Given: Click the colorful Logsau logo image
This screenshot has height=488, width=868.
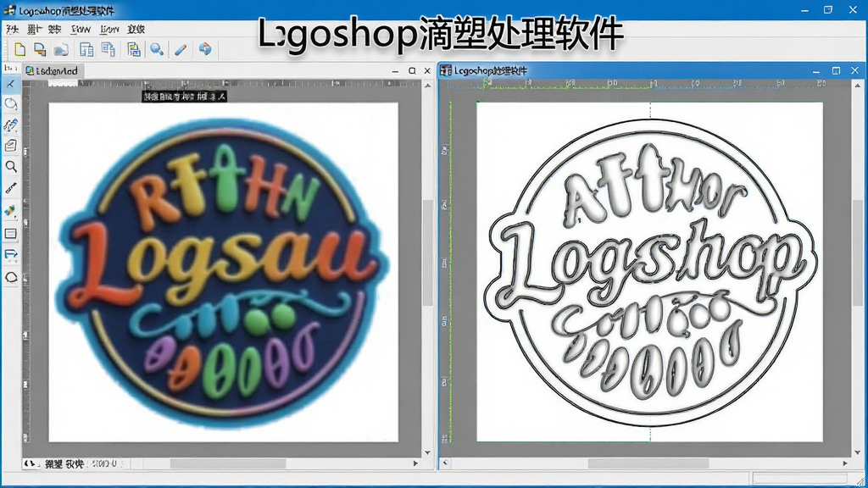Looking at the screenshot, I should pos(223,274).
